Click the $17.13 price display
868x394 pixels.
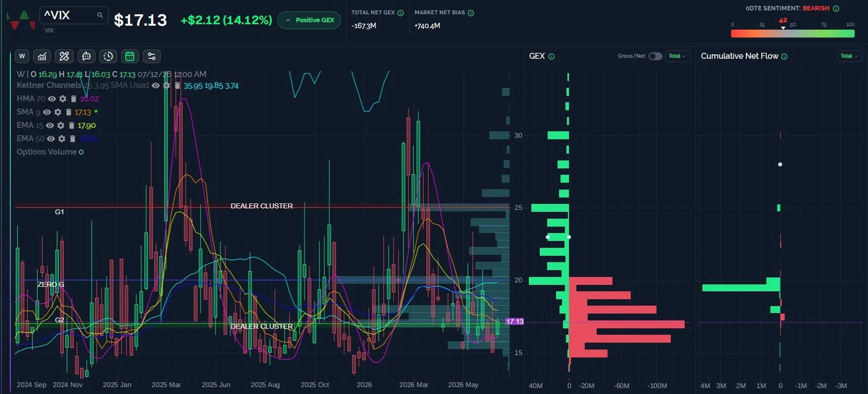pyautogui.click(x=140, y=20)
